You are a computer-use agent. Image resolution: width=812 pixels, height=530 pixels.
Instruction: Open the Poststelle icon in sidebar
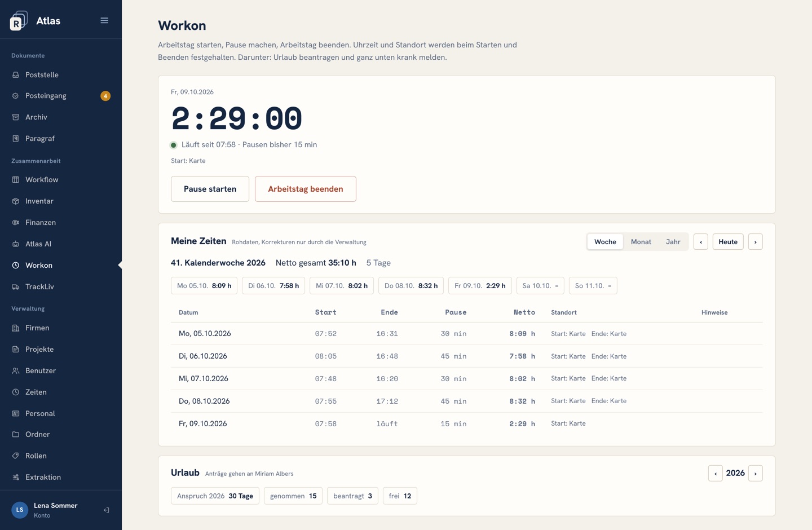[16, 75]
